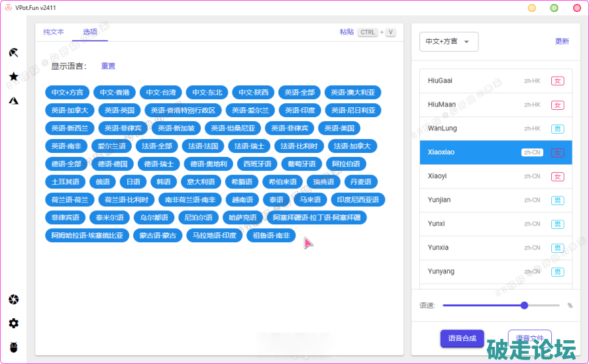Switch to the 纯文本 tab
Image resolution: width=589 pixels, height=364 pixels.
click(x=54, y=32)
